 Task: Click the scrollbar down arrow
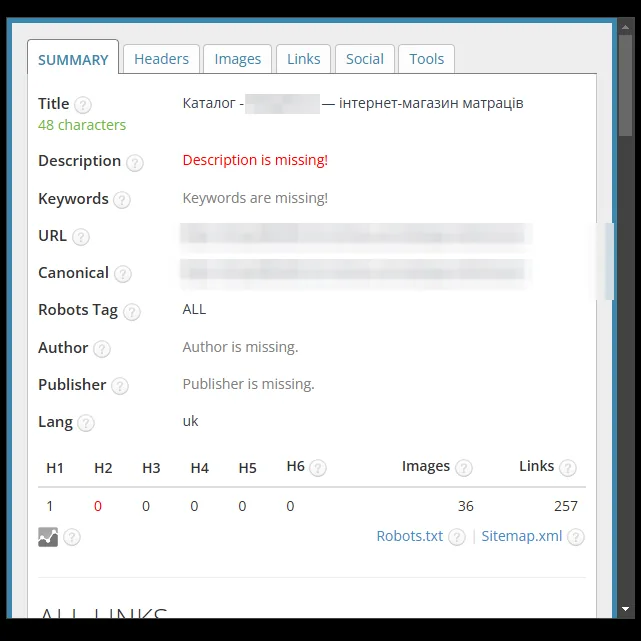(x=625, y=609)
